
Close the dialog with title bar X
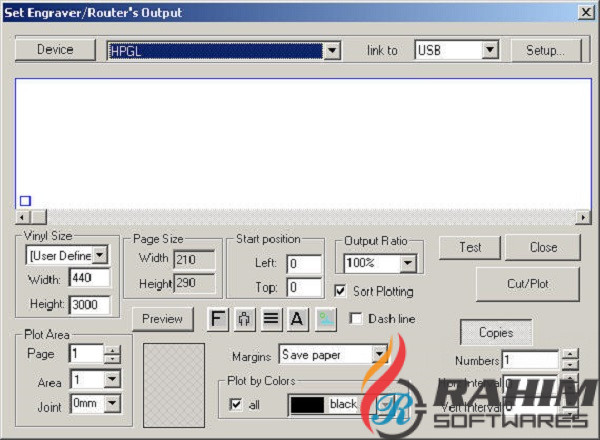point(586,12)
